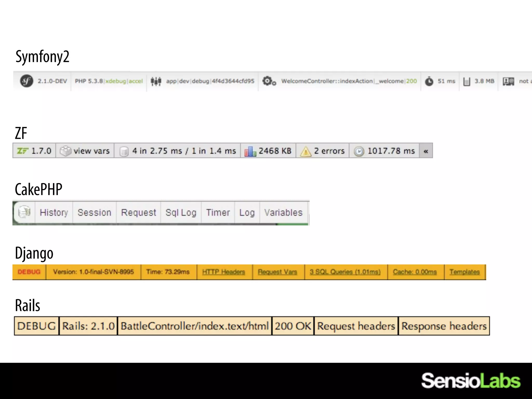
Task: Open the Cache: 0.00ms link
Action: pos(415,272)
